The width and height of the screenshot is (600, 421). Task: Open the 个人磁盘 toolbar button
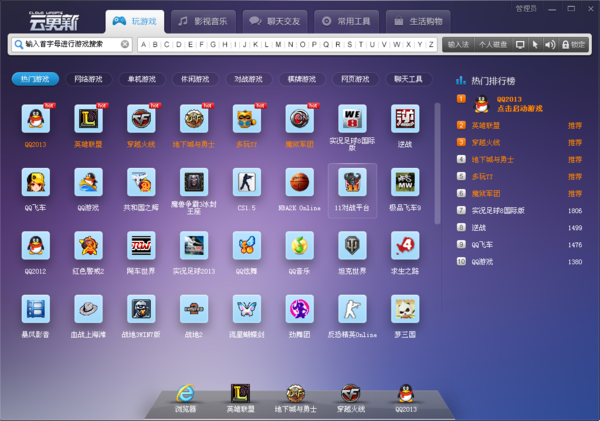tap(493, 44)
